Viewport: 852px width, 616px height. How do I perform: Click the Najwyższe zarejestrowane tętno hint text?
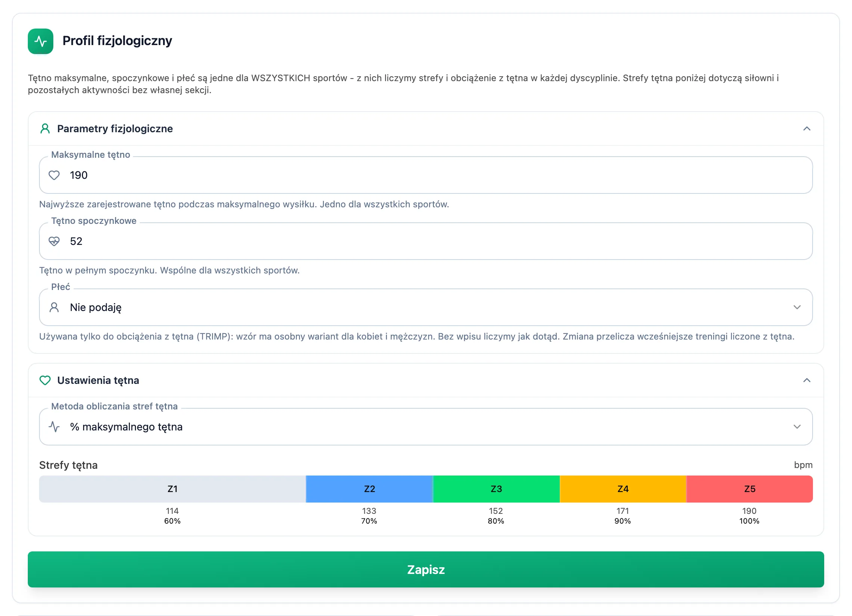244,204
